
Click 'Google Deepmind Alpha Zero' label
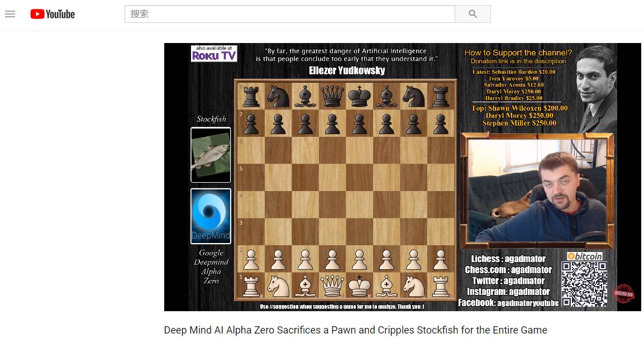pos(211,267)
